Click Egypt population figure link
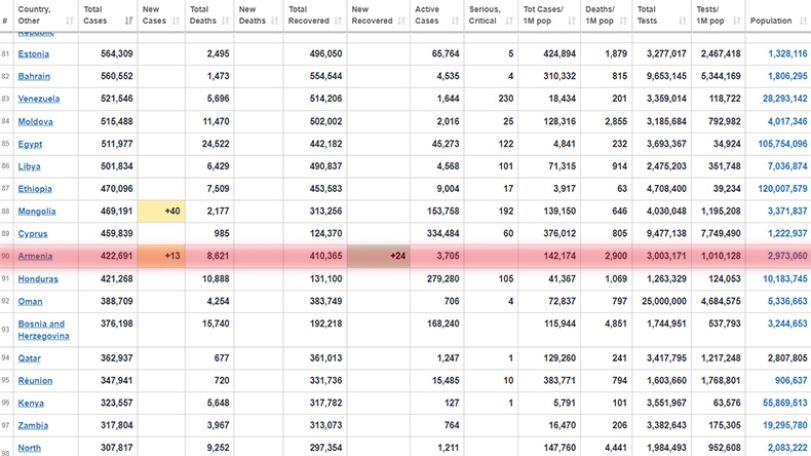 (783, 144)
